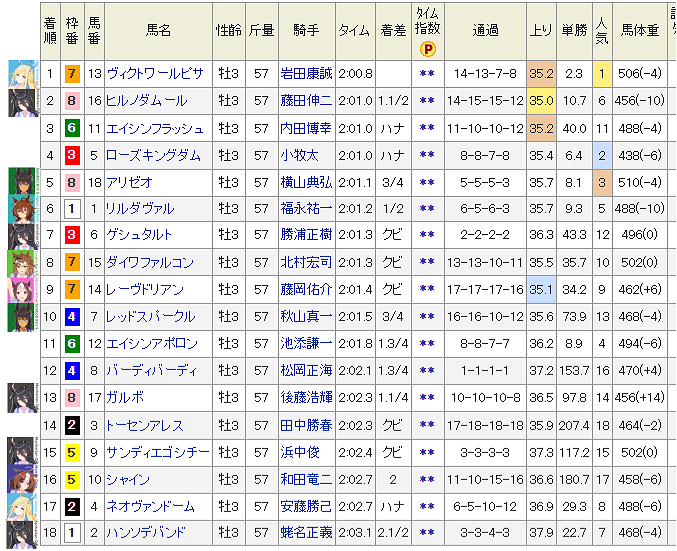The height and width of the screenshot is (551, 677).
Task: Open jockey 秋山真一 profile link
Action: click(307, 317)
